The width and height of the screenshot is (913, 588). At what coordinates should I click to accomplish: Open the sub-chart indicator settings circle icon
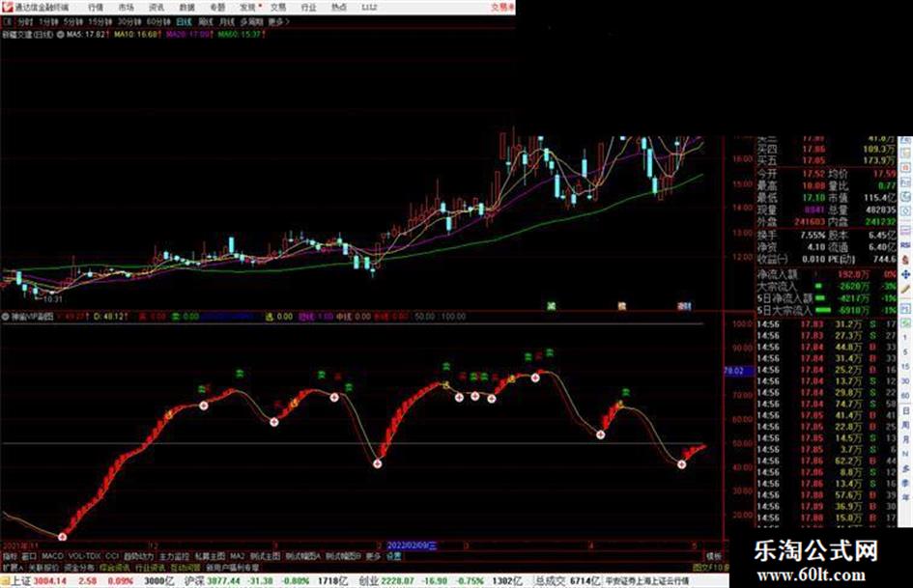pyautogui.click(x=6, y=317)
